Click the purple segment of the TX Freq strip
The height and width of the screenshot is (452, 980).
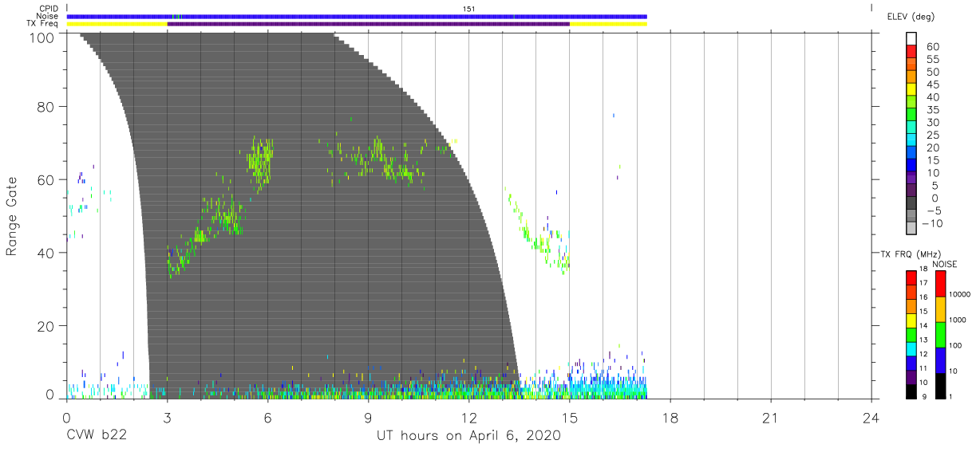pos(368,24)
